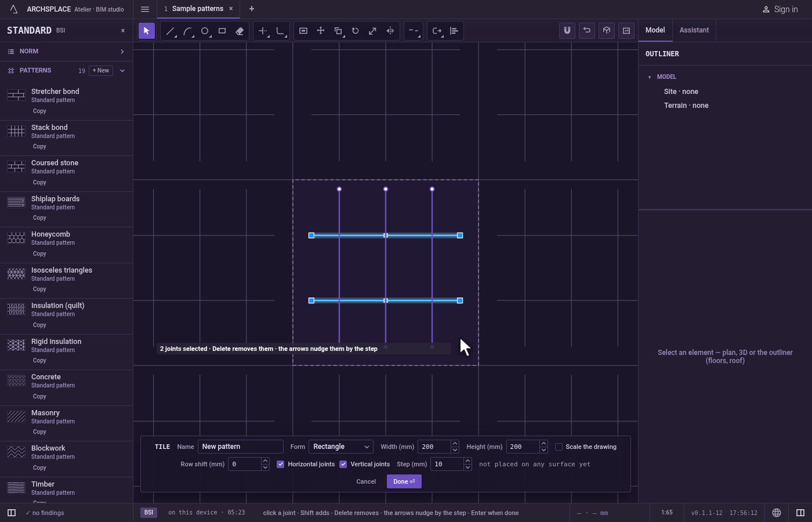Viewport: 812px width, 522px height.
Task: Select the Scale diagonal-arrow tool
Action: point(373,31)
